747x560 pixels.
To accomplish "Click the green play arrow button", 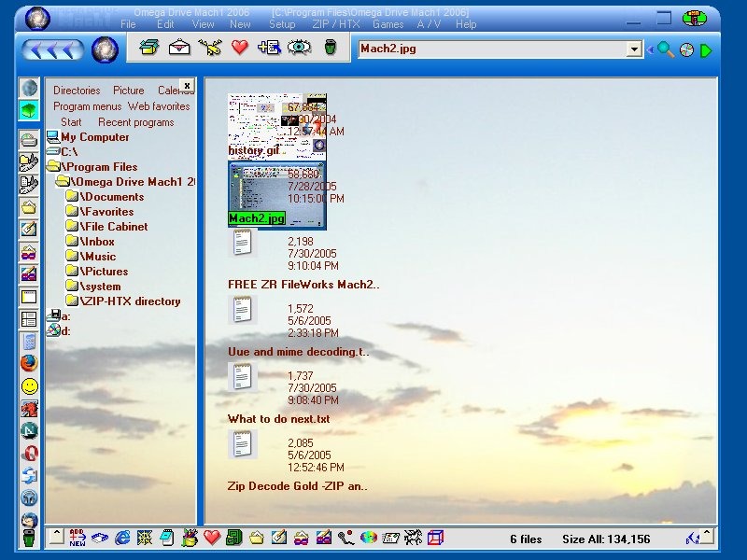I will coord(706,50).
